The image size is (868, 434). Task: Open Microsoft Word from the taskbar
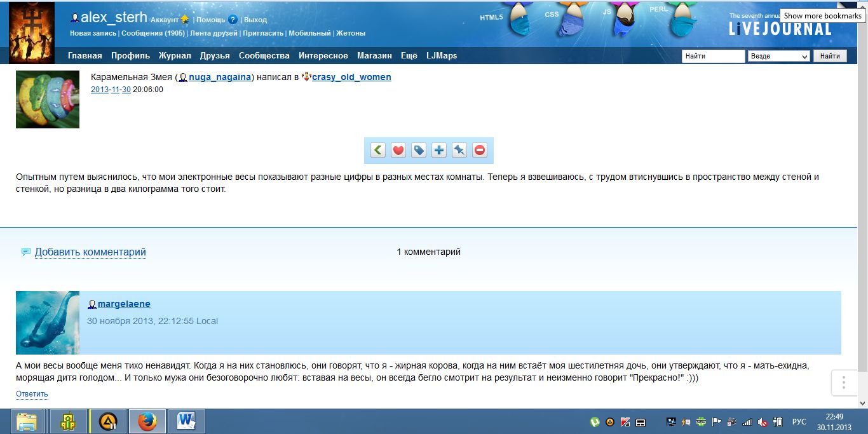pos(186,421)
